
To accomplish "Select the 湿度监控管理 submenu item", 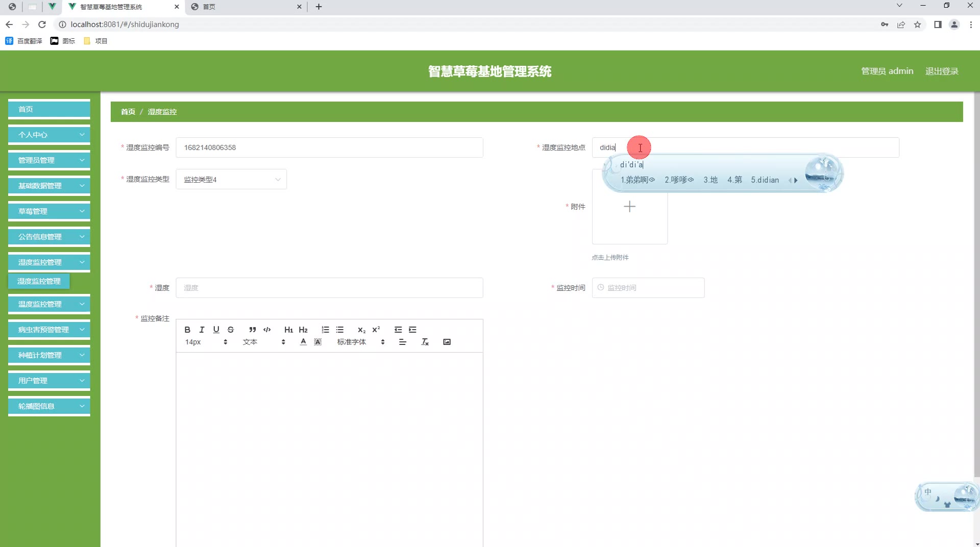I will [39, 281].
